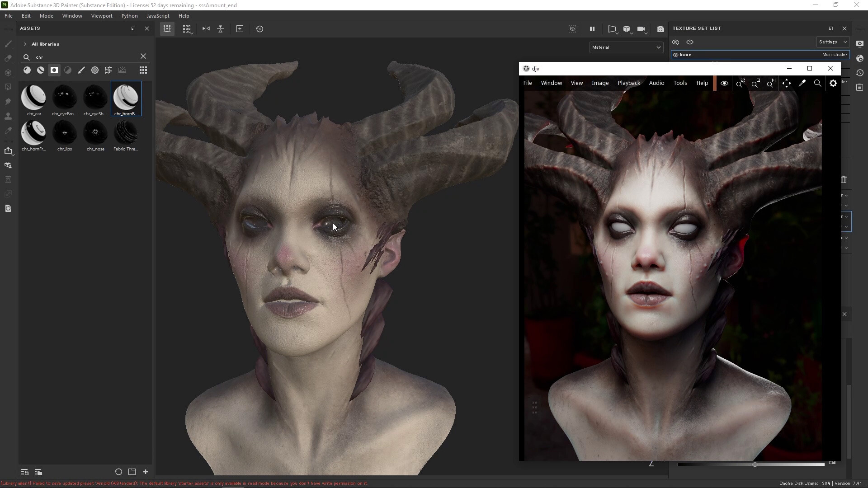Viewport: 868px width, 488px height.
Task: Open the Export Textures icon in left sidebar
Action: [9, 151]
